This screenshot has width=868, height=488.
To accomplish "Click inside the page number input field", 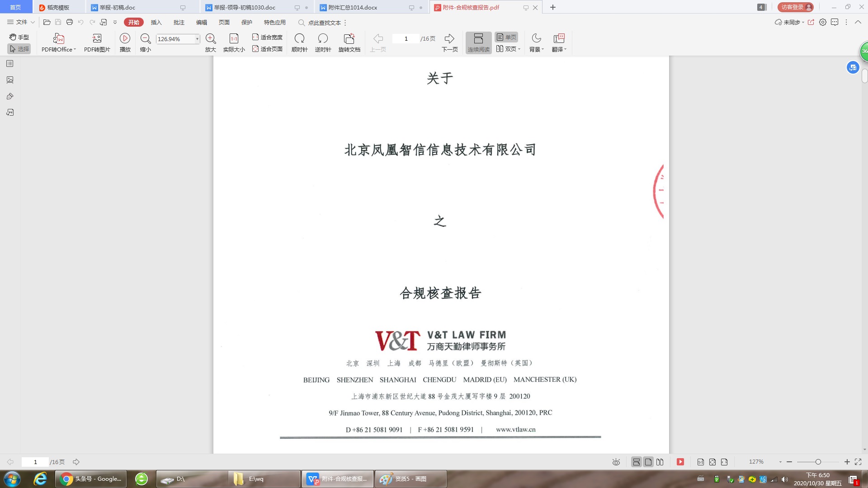I will (406, 38).
